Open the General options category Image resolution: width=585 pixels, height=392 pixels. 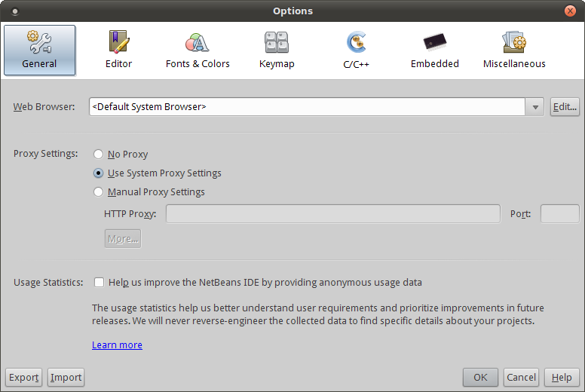(39, 51)
